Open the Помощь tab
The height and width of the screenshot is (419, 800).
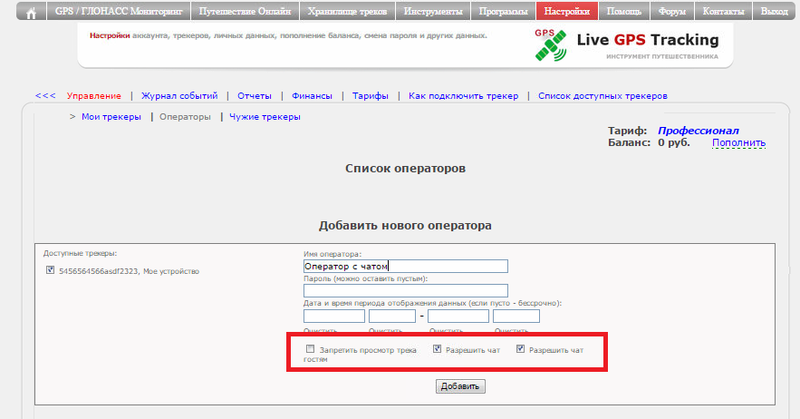(x=624, y=13)
